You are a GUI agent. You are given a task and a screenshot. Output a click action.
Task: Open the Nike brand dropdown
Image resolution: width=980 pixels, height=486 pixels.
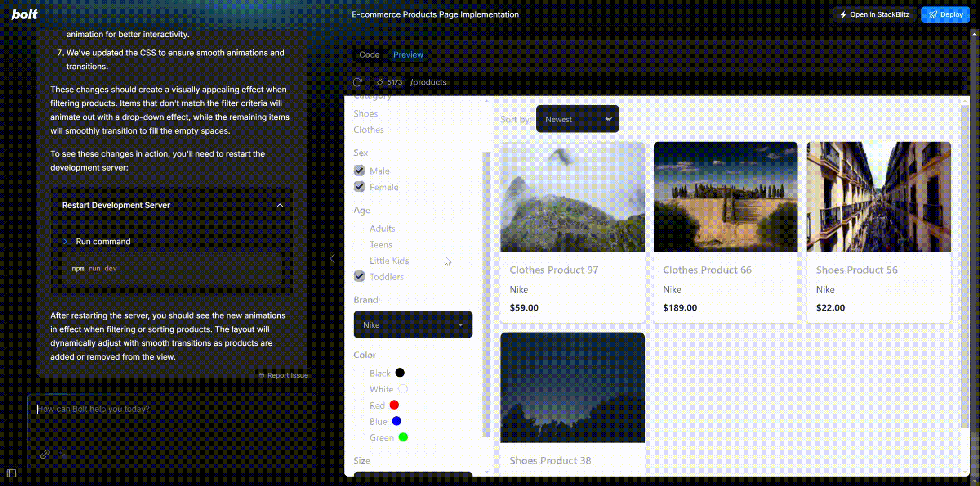tap(413, 324)
